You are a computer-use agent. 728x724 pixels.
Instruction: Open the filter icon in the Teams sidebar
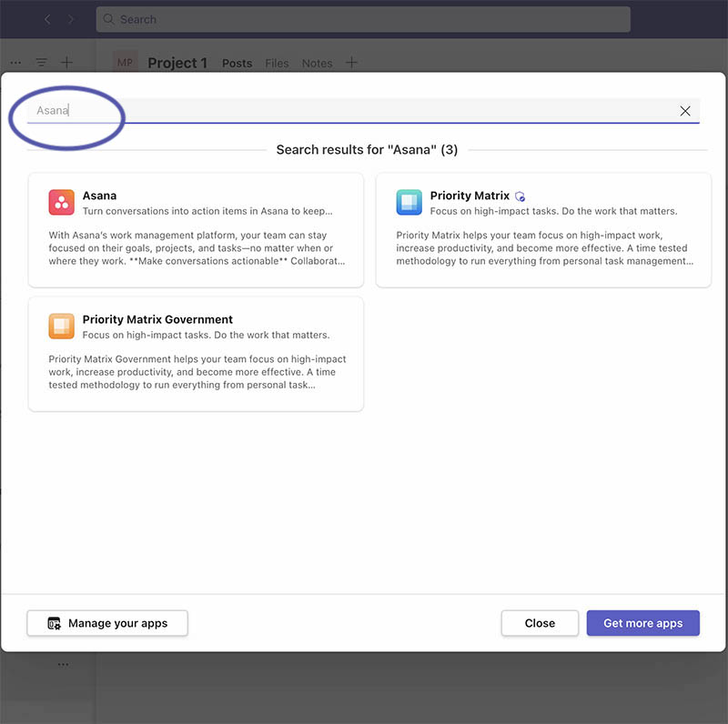click(x=41, y=62)
